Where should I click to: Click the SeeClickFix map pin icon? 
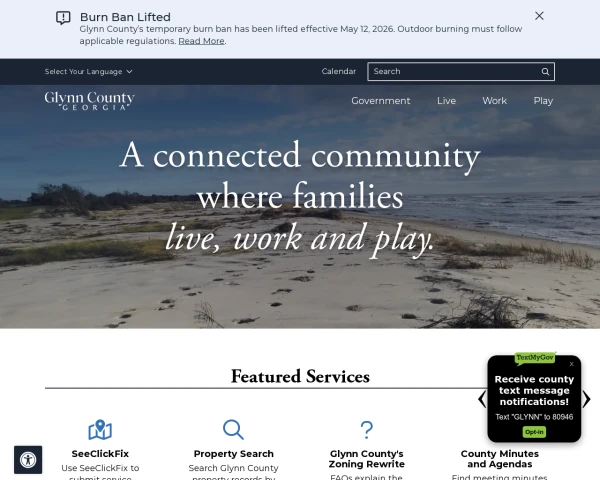100,429
